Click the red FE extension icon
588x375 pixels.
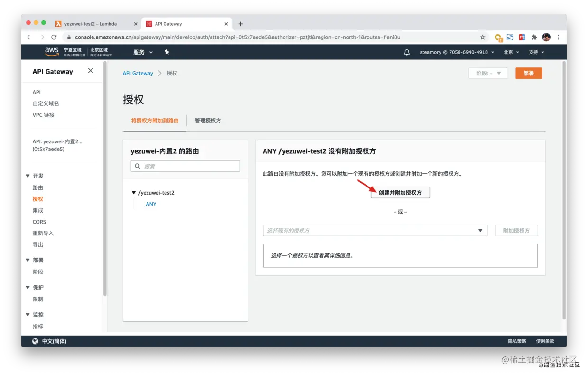point(522,37)
